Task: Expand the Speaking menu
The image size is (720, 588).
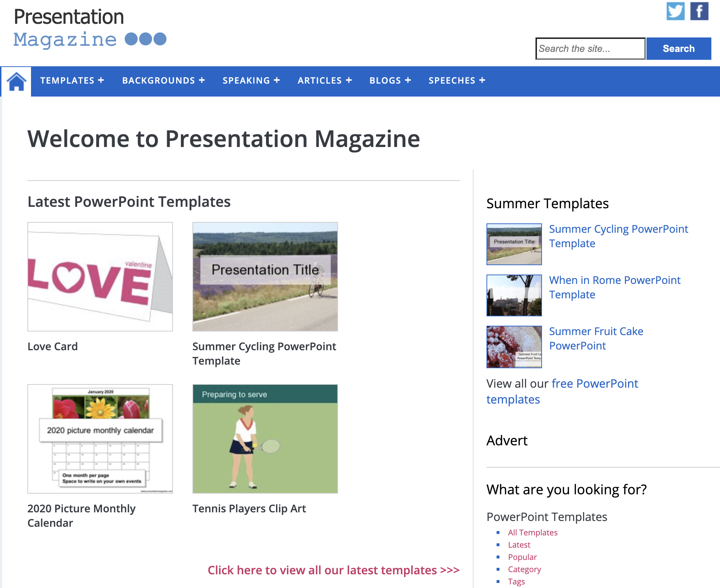Action: coord(251,81)
